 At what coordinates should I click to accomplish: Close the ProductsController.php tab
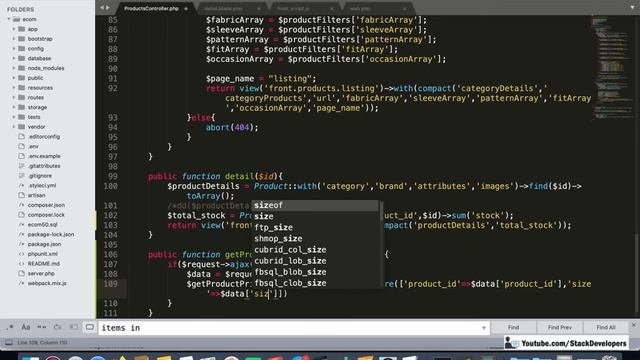click(x=186, y=9)
